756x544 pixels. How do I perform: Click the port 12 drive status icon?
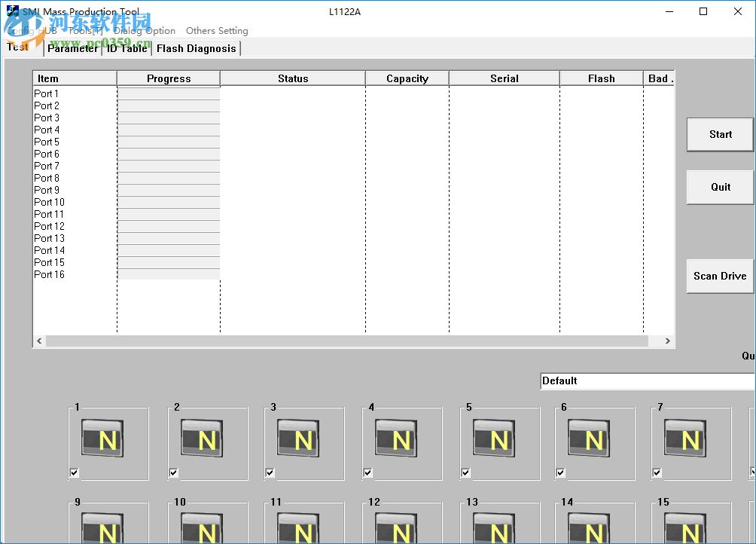point(396,528)
